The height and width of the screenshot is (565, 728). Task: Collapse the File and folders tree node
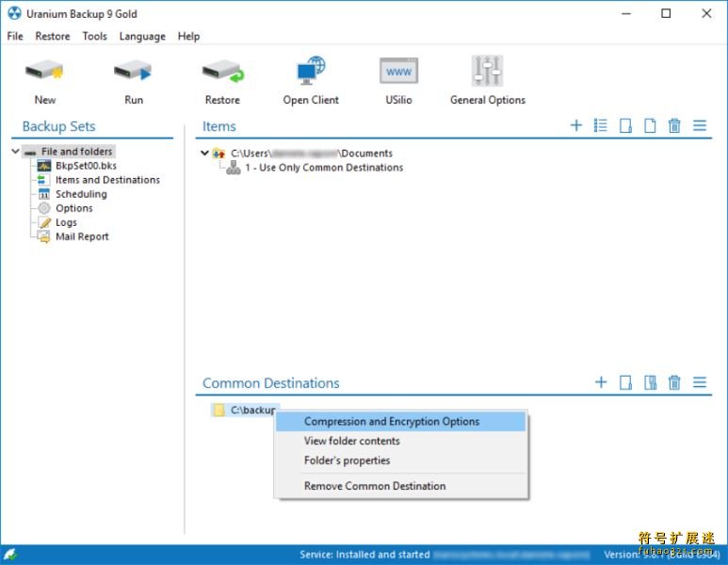[x=15, y=152]
